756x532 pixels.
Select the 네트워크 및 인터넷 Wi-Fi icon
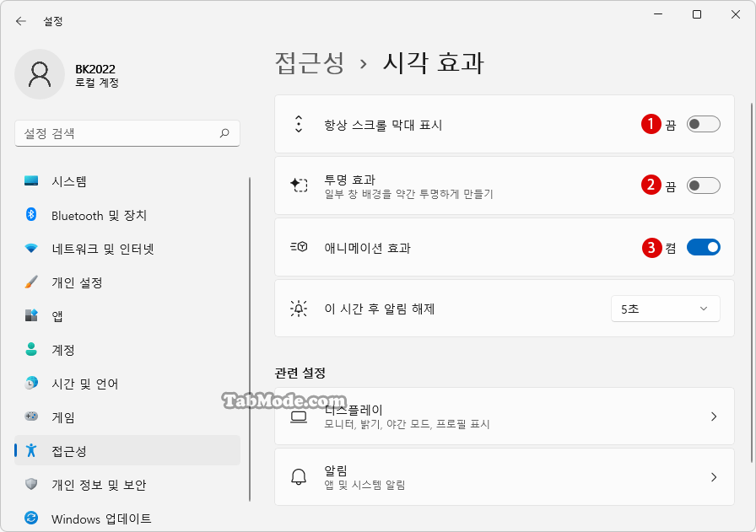coord(31,249)
